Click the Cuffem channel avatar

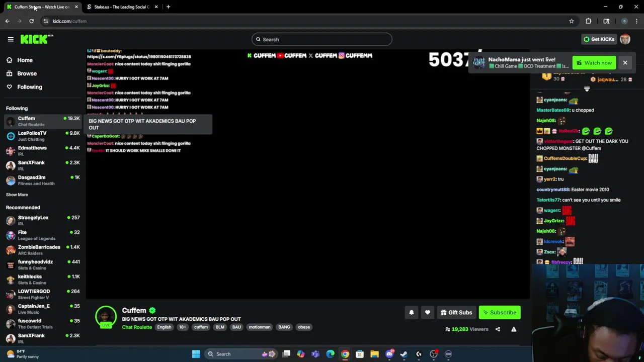[x=106, y=317]
